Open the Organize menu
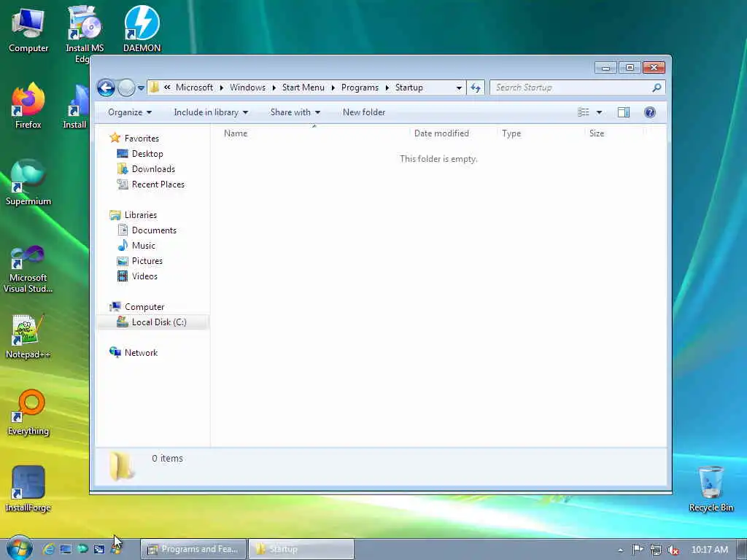747x560 pixels. click(x=130, y=112)
